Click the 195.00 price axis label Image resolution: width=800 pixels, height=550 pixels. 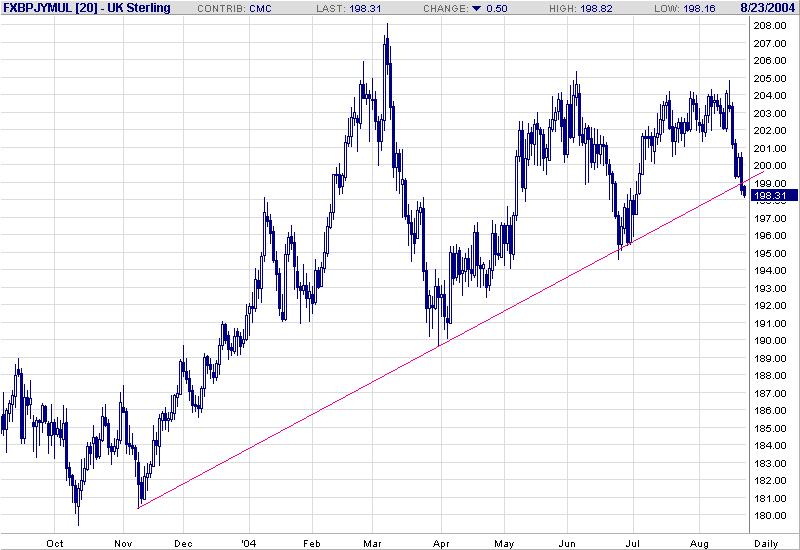(x=770, y=254)
